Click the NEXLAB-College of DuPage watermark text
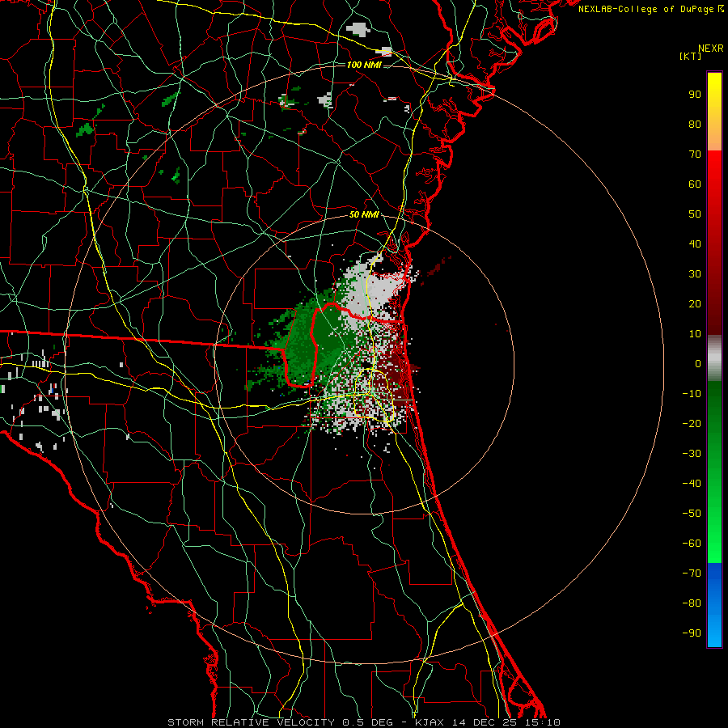The image size is (728, 728). (x=650, y=9)
